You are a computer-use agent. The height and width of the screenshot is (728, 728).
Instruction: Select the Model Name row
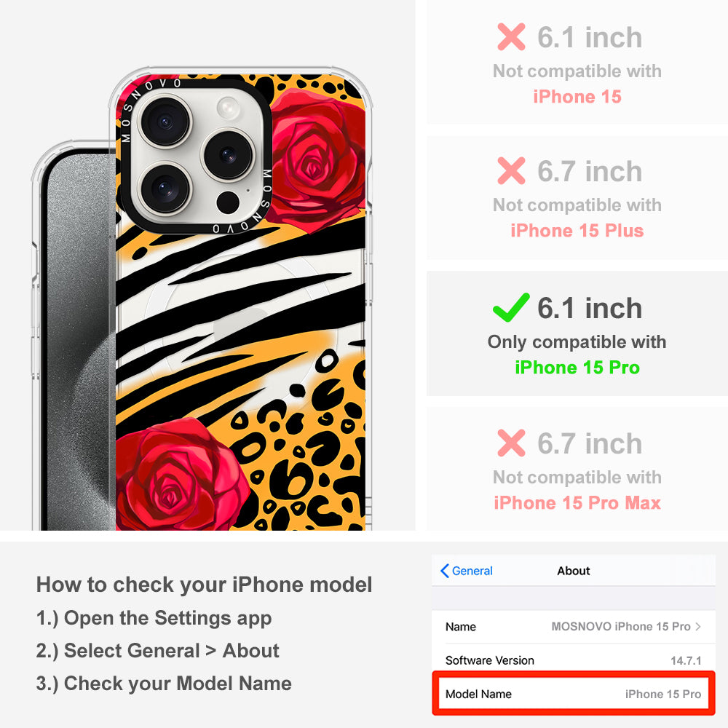coord(573,694)
